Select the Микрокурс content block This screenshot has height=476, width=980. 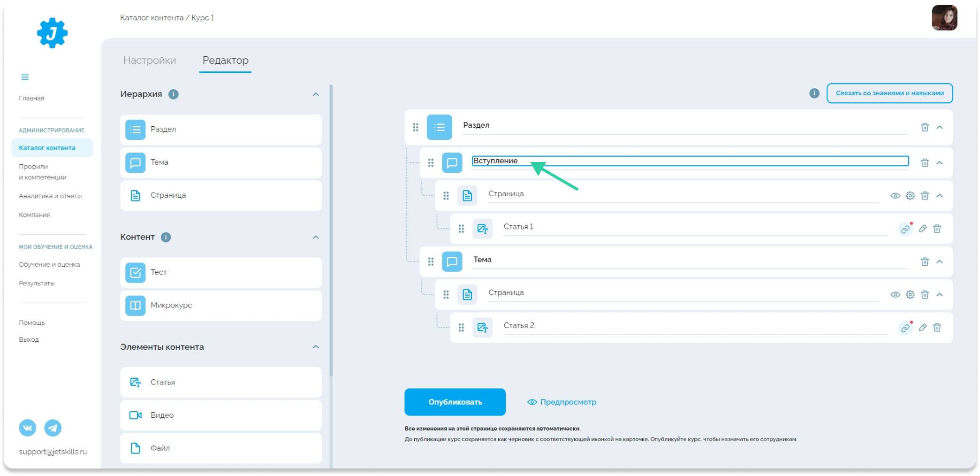pyautogui.click(x=221, y=305)
